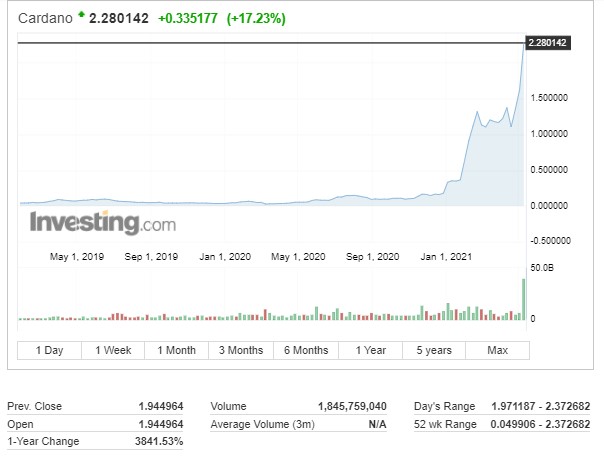Switch chart to 1 Month
604x456 pixels.
coord(176,350)
